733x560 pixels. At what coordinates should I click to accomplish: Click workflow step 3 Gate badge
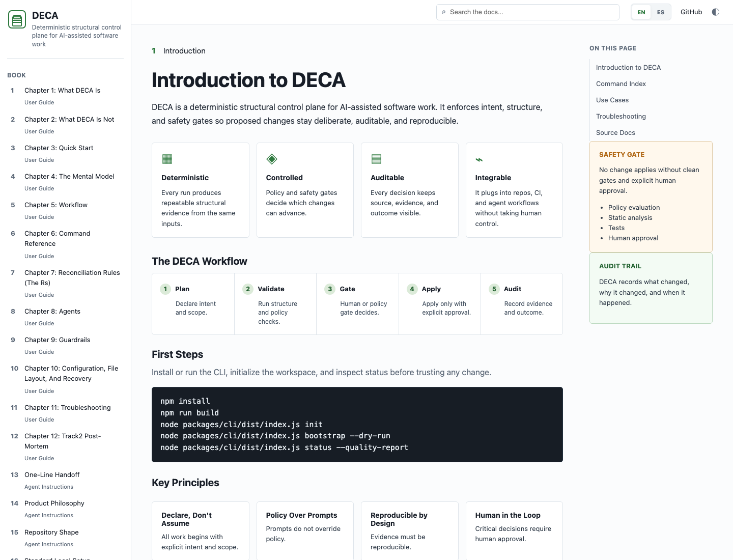pyautogui.click(x=330, y=289)
